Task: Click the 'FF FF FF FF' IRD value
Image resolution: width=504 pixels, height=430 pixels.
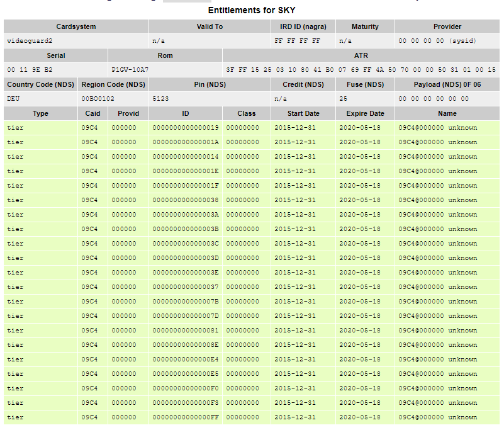Action: point(298,41)
